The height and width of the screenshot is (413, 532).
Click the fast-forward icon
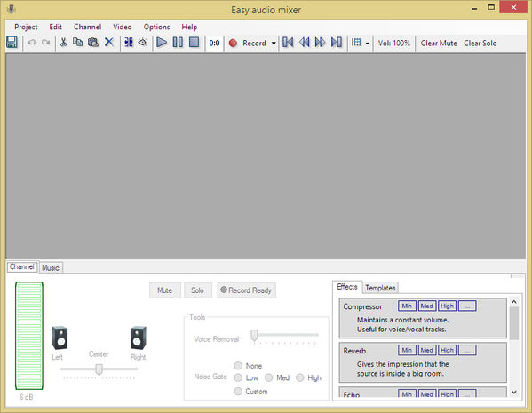coord(320,43)
